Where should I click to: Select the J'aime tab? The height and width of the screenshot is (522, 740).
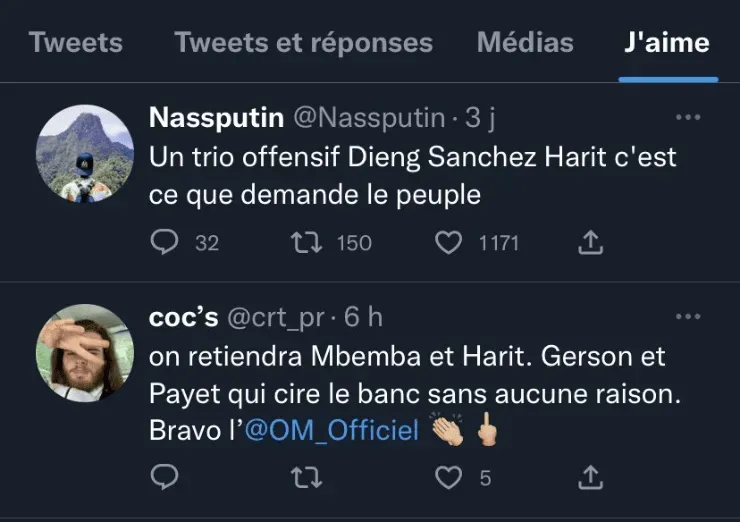pos(665,42)
